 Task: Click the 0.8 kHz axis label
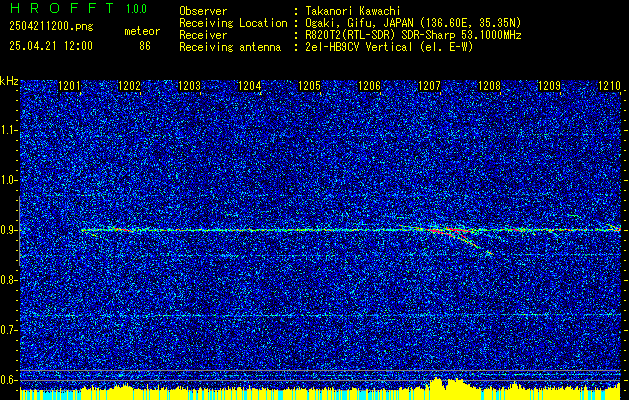tap(9, 280)
